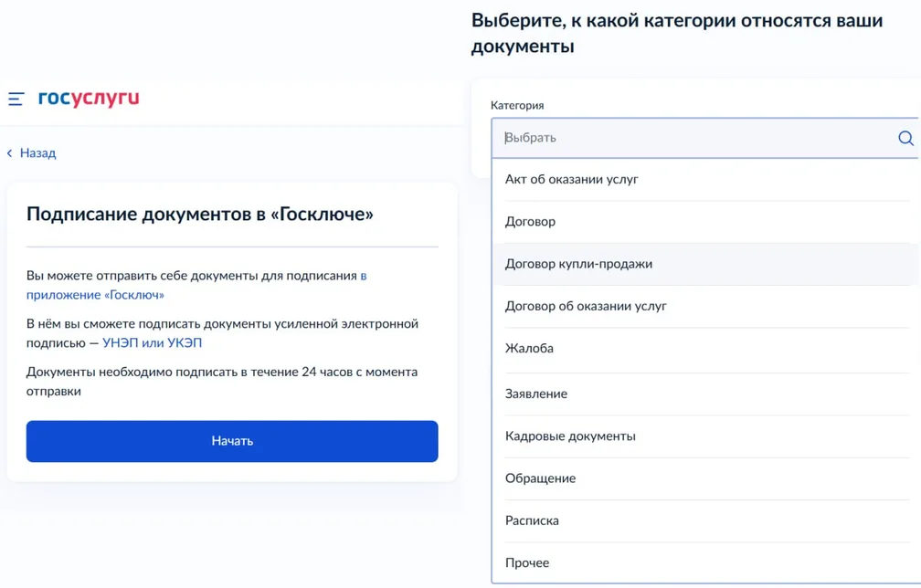Click the Госуслуги logo

[x=89, y=98]
